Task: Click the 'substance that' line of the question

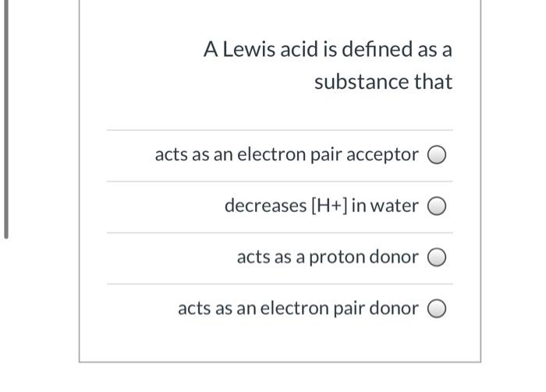Action: point(383,82)
